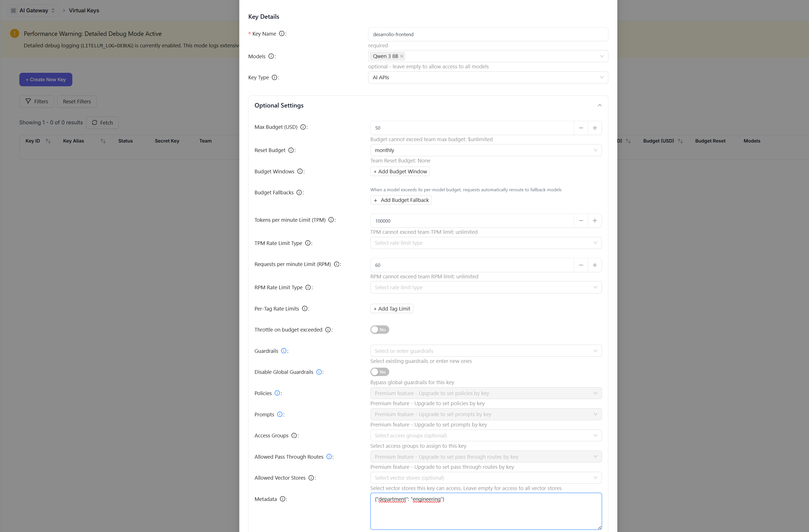Open the Models dropdown
The image size is (809, 532).
coord(488,56)
